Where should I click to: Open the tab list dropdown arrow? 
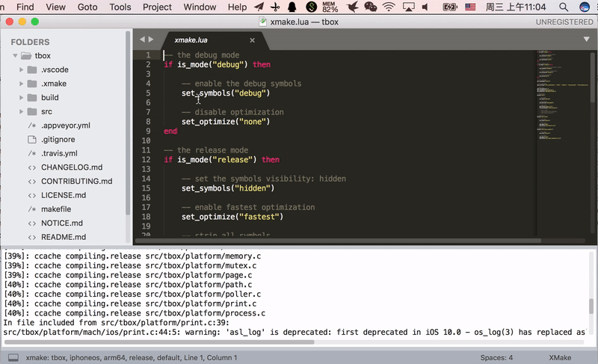tap(587, 39)
